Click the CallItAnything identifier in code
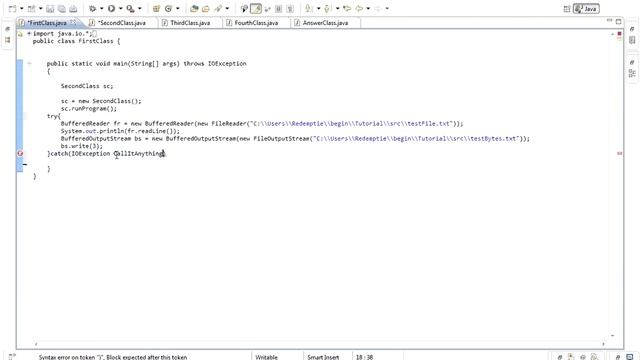 coord(138,153)
